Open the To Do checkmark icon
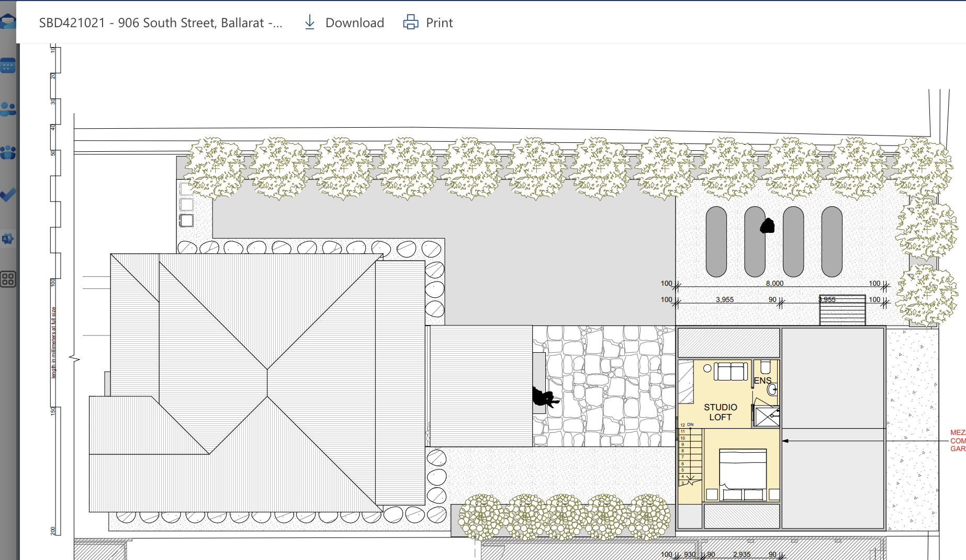Screen dimensions: 966x560 click(x=8, y=195)
